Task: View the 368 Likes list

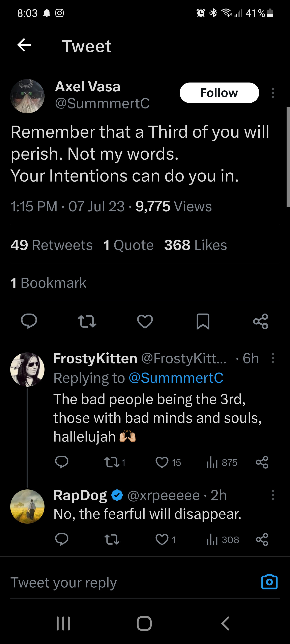Action: click(195, 245)
